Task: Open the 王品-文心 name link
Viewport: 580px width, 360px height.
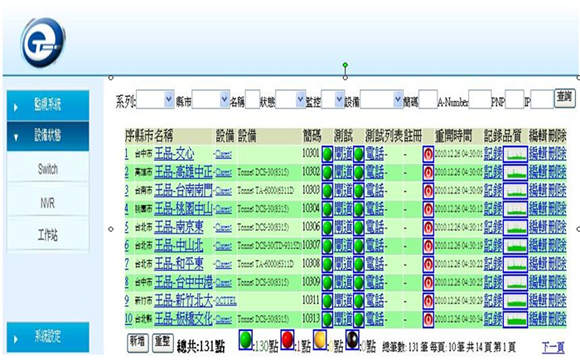Action: 174,154
